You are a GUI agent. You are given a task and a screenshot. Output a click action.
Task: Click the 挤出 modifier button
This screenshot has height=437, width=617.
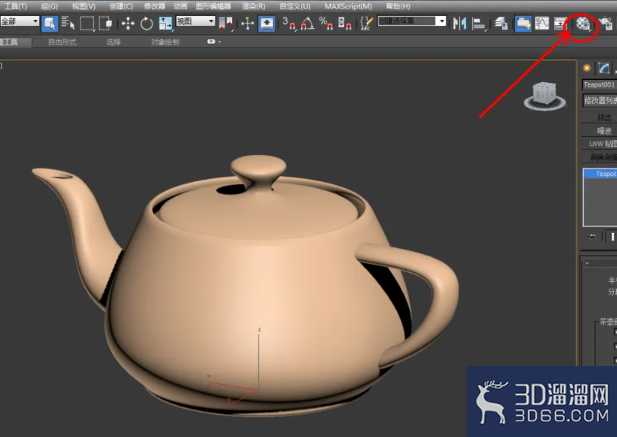coord(599,117)
